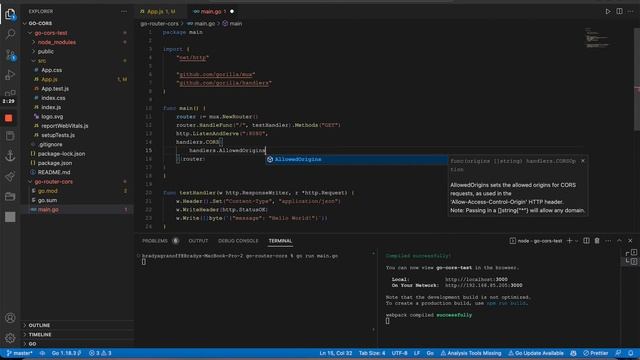Image resolution: width=640 pixels, height=360 pixels.
Task: Open the OUTPUT panel tab
Action: point(198,241)
